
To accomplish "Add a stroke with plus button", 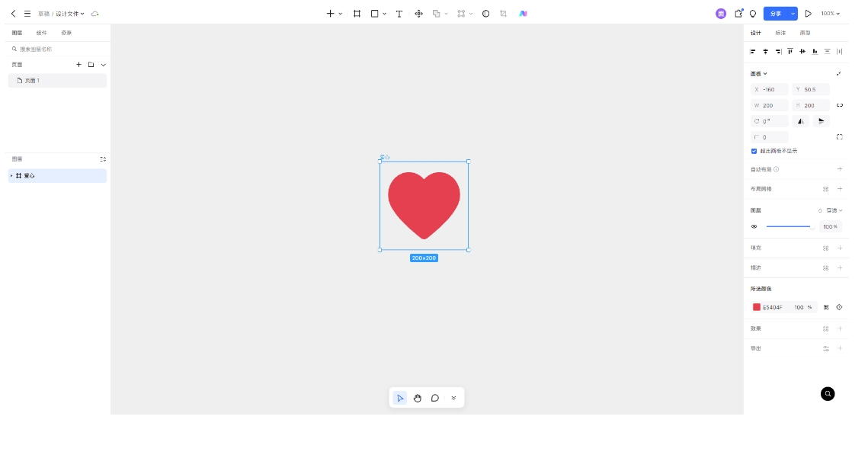I will pos(840,268).
